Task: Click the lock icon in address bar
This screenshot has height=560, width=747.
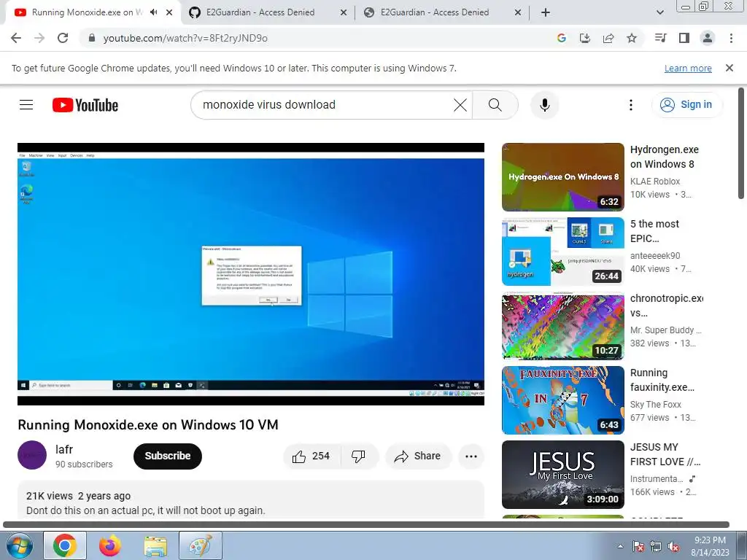Action: pos(92,38)
